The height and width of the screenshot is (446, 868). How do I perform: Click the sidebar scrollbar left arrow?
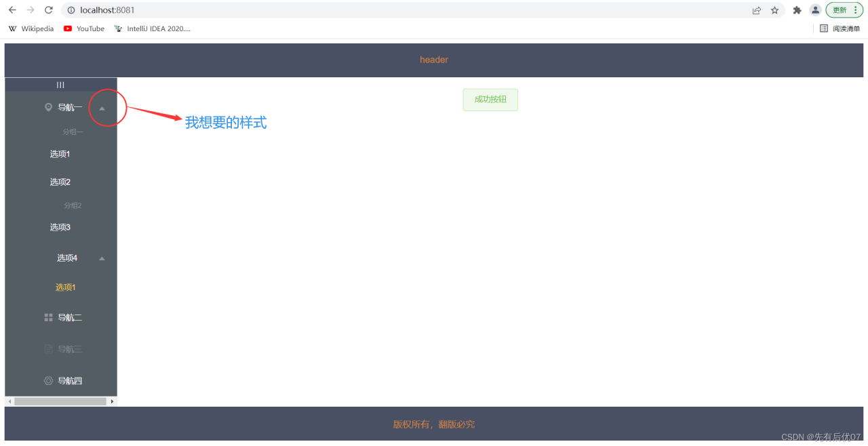point(9,401)
